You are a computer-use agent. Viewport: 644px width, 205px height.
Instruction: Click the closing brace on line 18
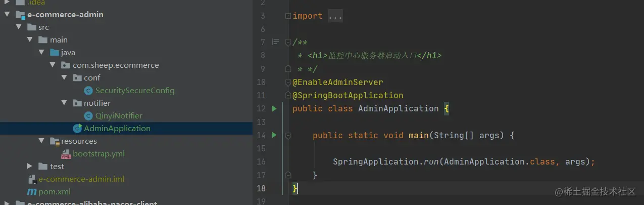pyautogui.click(x=295, y=188)
